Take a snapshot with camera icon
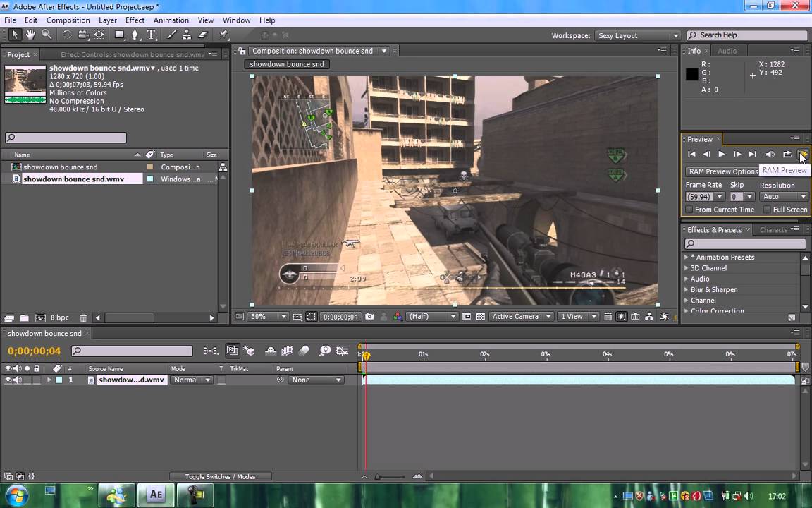Screen dimensions: 812x508 (369, 316)
